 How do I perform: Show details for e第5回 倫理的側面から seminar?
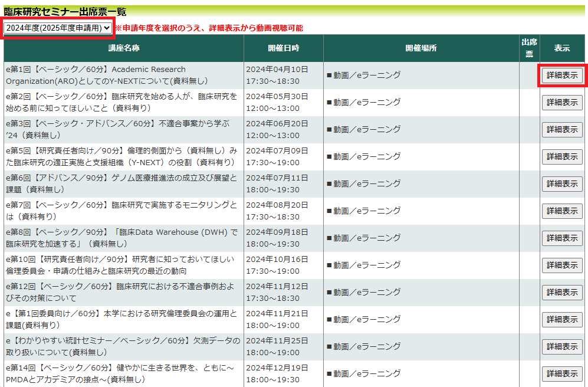[561, 157]
